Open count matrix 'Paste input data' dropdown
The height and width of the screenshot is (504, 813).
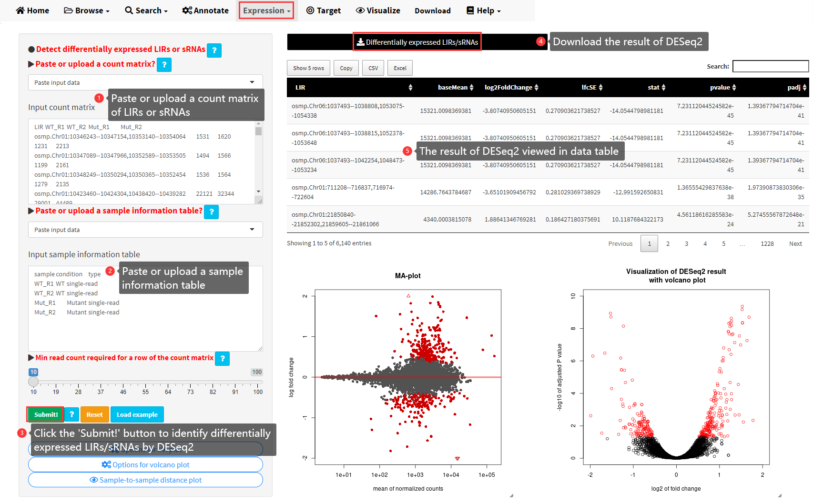(x=145, y=82)
